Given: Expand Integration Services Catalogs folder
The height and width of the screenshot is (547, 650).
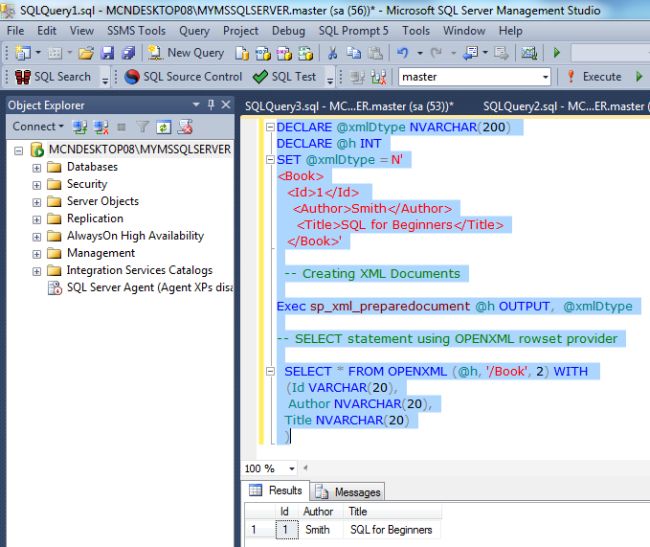Looking at the screenshot, I should (x=36, y=271).
